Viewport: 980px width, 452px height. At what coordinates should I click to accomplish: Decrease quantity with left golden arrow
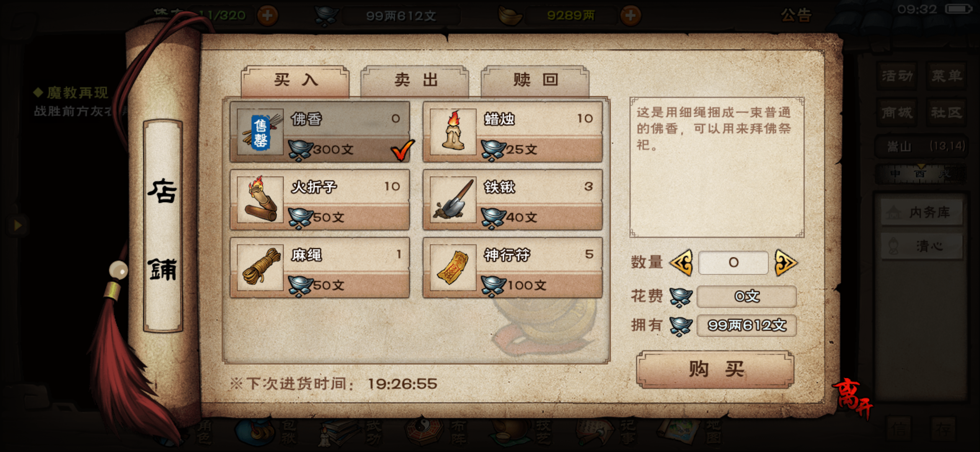pos(681,263)
